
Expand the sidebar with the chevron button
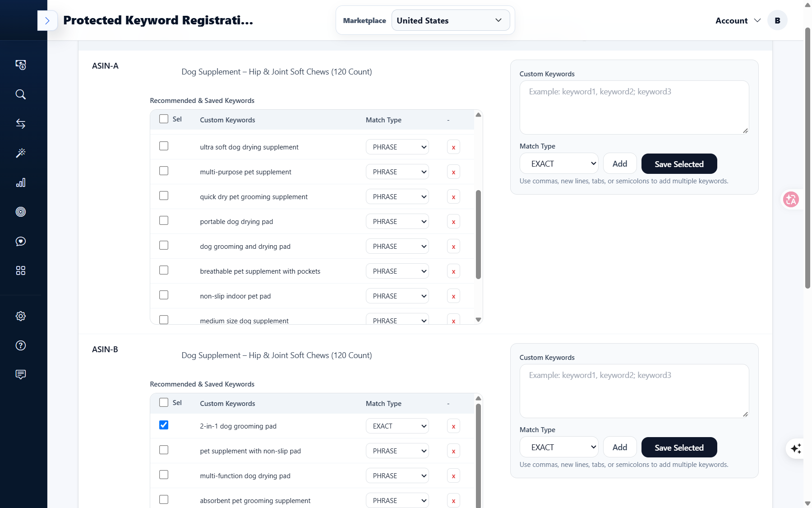coord(47,20)
